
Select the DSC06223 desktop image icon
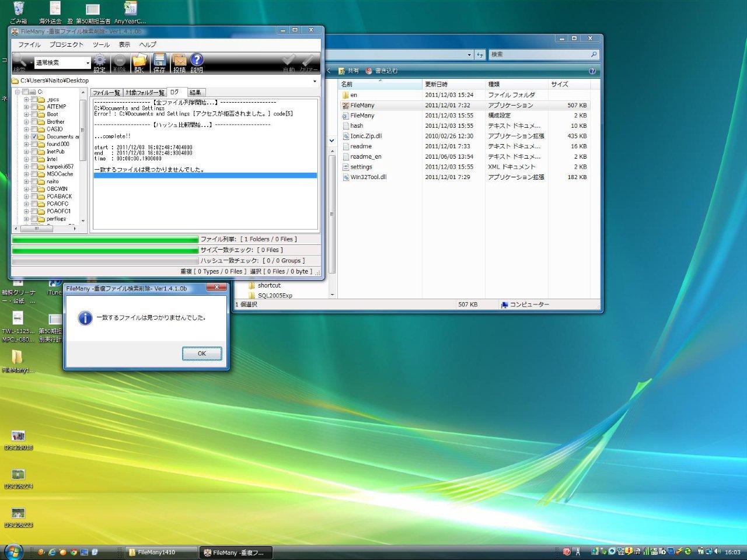(19, 517)
